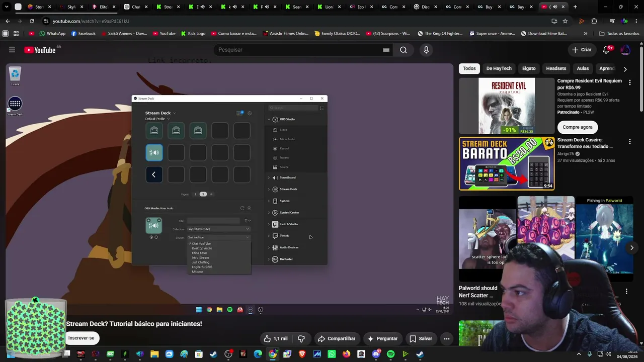This screenshot has height=362, width=644.
Task: Open WhatsApp from the Windows taskbar
Action: pyautogui.click(x=332, y=354)
